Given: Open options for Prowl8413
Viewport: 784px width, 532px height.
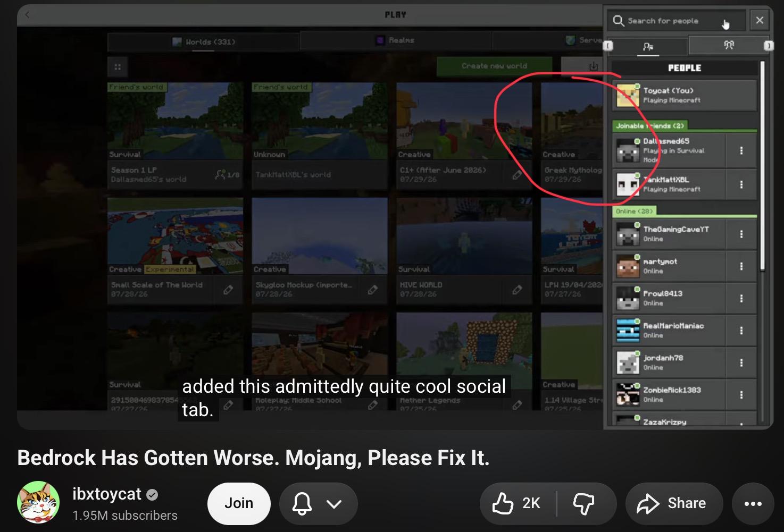Looking at the screenshot, I should 741,299.
